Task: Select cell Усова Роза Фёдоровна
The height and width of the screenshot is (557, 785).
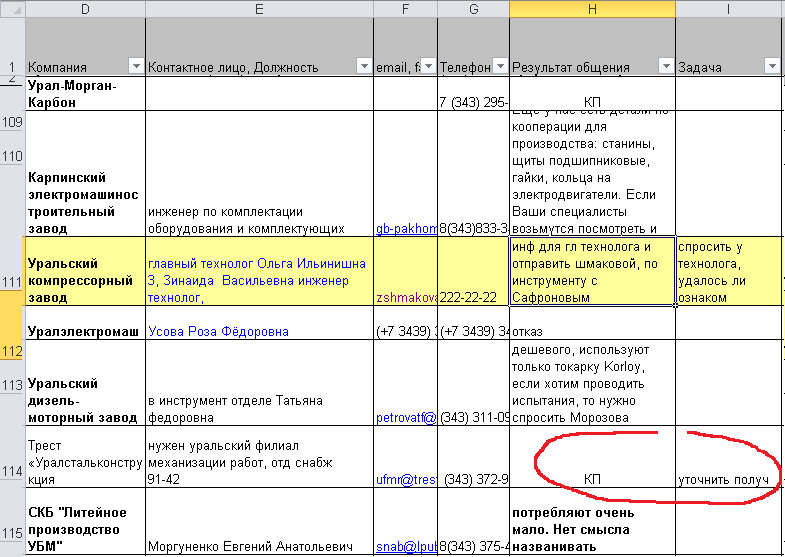Action: [x=259, y=323]
